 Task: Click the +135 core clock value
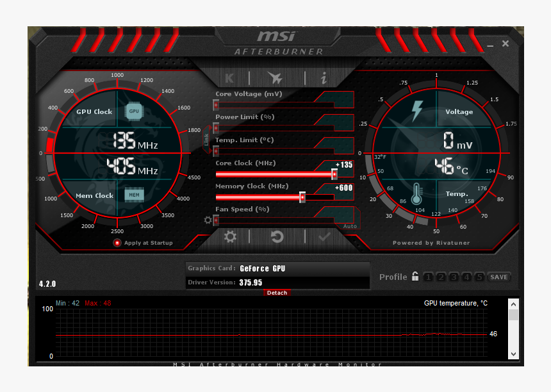point(343,165)
